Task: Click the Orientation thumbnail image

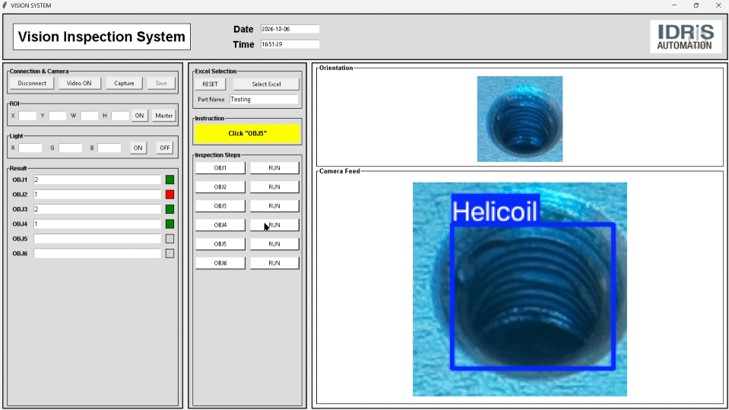Action: coord(520,119)
